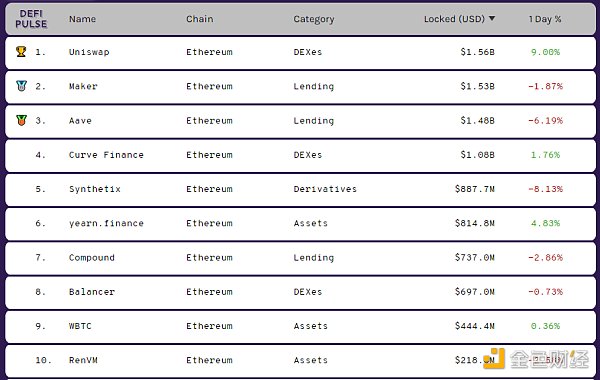Screen dimensions: 600x380
Task: Sort by the Chain column header
Action: pos(199,19)
